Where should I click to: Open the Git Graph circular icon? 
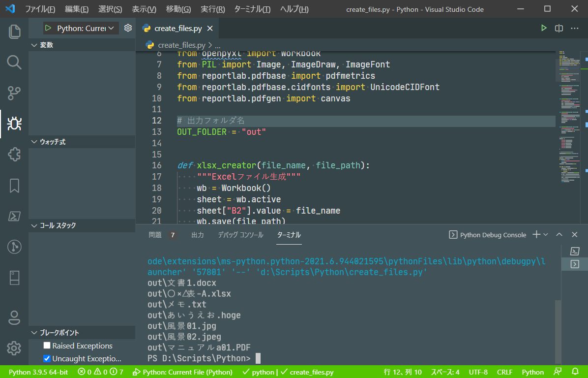(14, 247)
